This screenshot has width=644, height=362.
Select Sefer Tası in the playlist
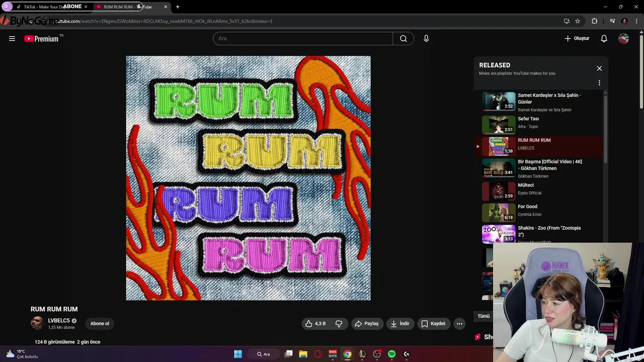538,125
